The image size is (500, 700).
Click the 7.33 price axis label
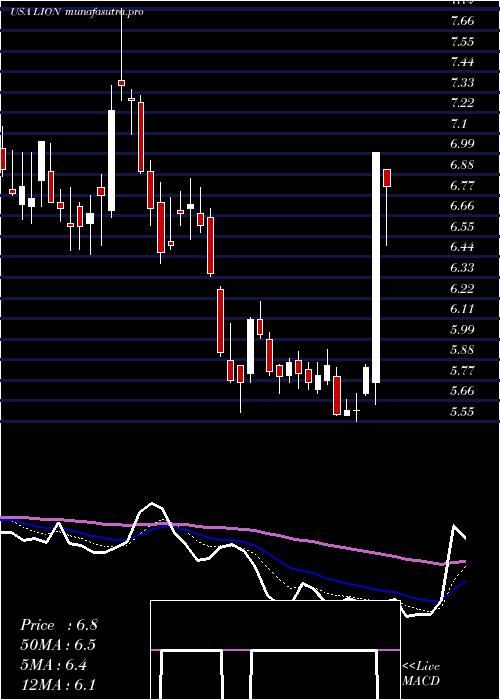tap(462, 83)
